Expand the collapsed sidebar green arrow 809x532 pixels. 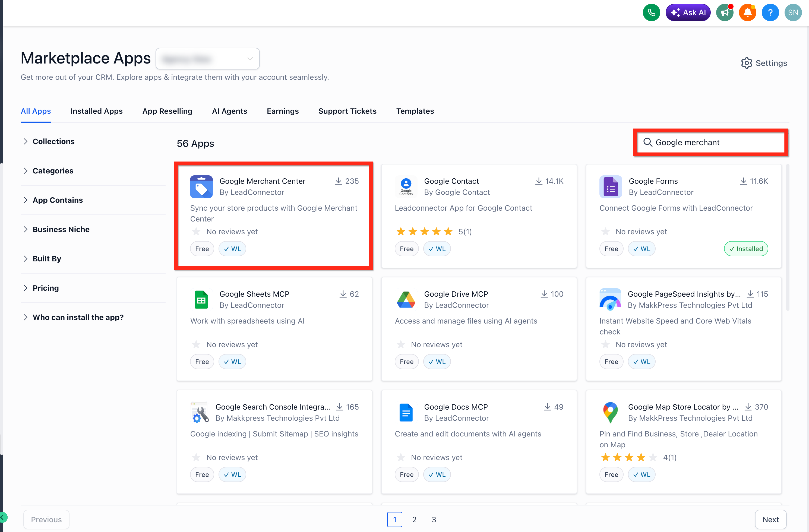(3, 517)
